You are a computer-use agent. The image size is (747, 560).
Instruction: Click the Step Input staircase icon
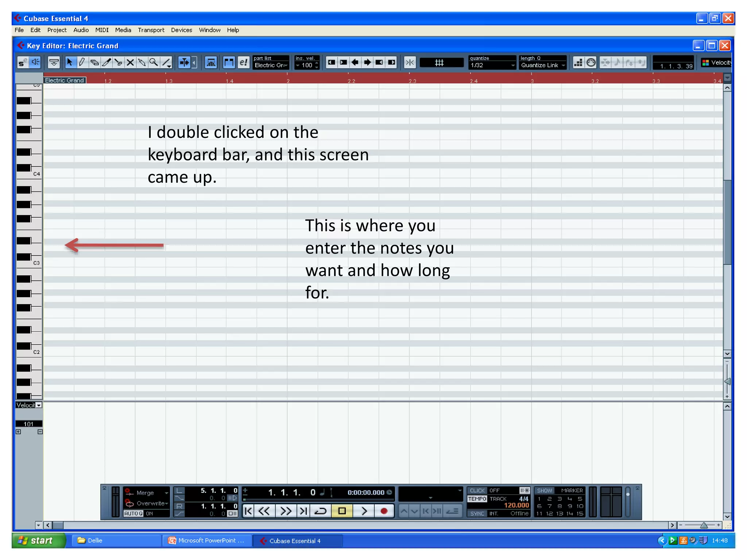pyautogui.click(x=578, y=62)
